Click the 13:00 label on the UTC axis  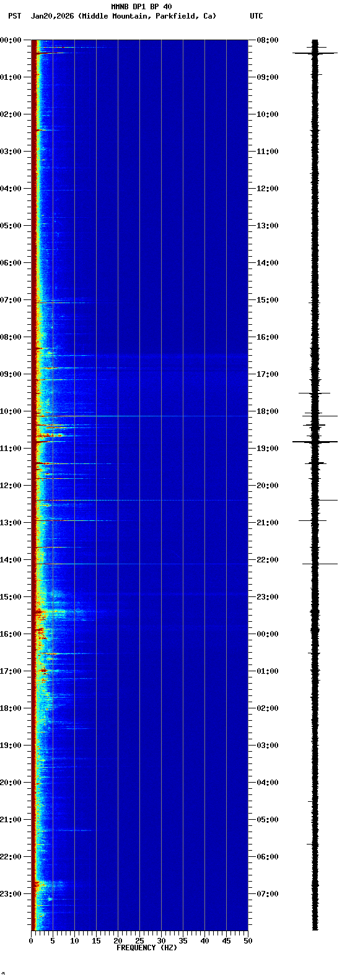pyautogui.click(x=268, y=226)
